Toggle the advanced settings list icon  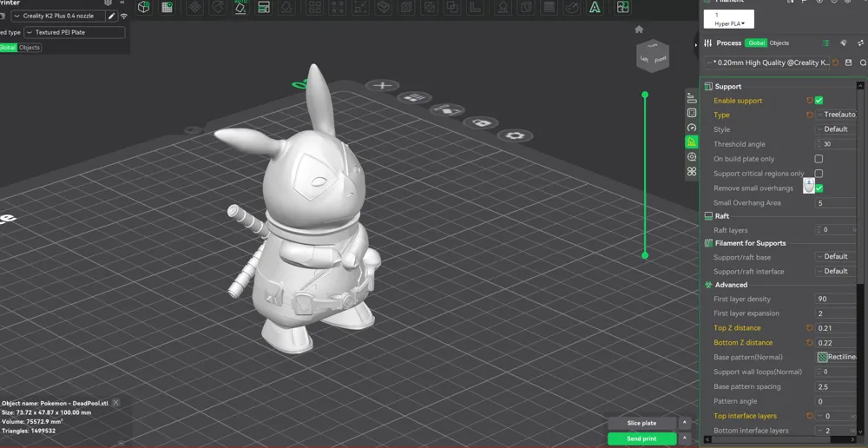coord(825,43)
